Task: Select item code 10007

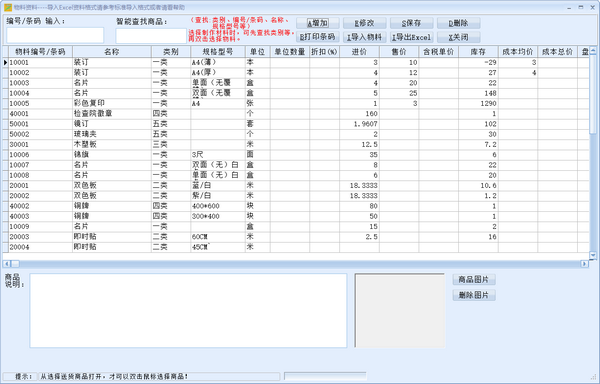Action: tap(40, 165)
